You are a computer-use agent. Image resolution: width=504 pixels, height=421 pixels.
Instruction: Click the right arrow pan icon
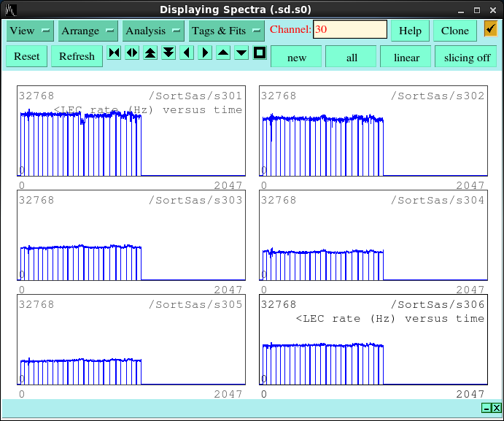click(x=205, y=53)
